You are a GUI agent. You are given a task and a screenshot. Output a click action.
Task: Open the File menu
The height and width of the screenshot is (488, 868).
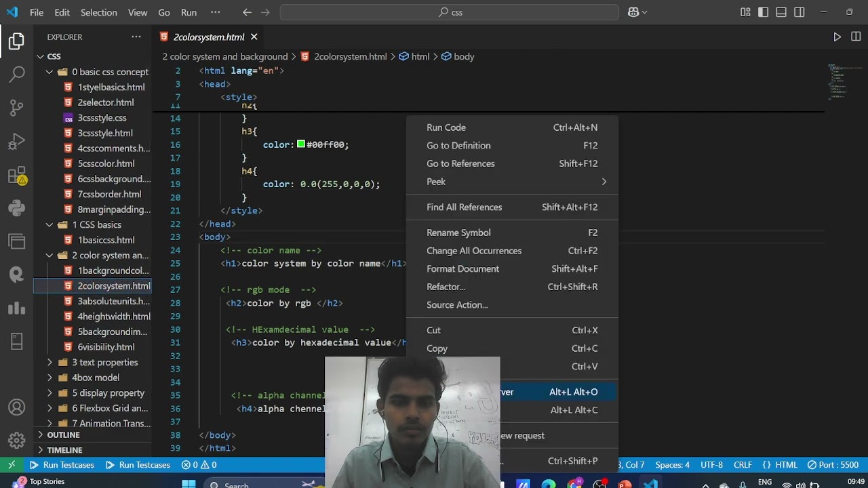(37, 12)
